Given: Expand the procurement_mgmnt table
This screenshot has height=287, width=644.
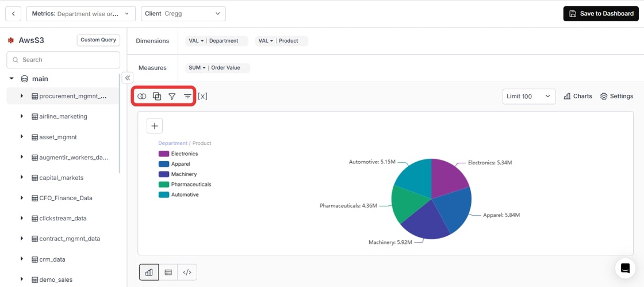Looking at the screenshot, I should point(22,95).
